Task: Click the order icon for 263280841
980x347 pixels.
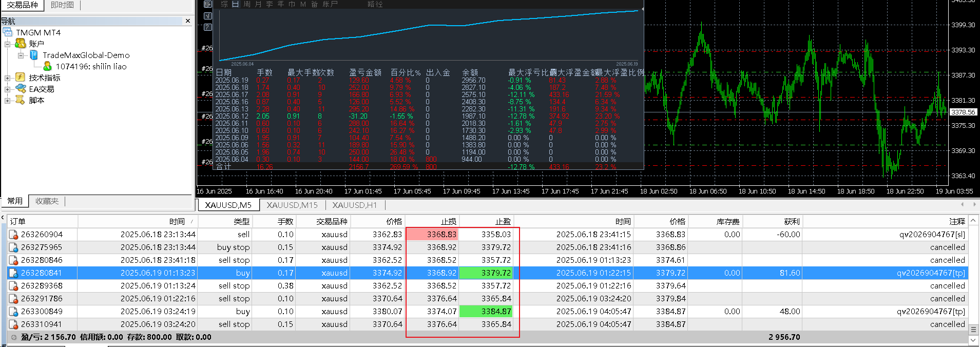Action: click(14, 273)
